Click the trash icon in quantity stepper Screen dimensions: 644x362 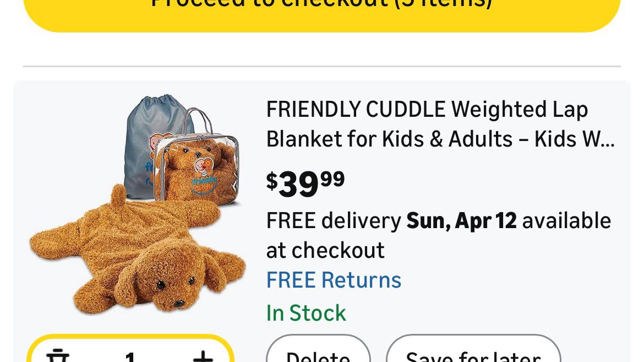coord(58,356)
